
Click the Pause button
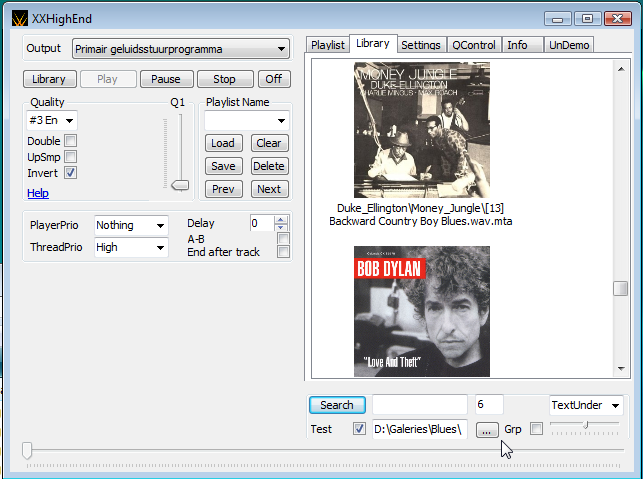(166, 79)
